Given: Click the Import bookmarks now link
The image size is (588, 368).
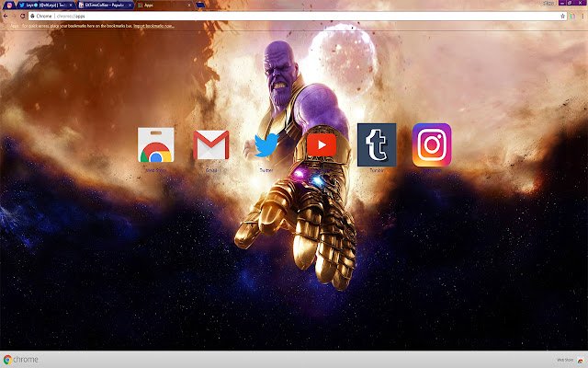Looking at the screenshot, I should tap(153, 26).
